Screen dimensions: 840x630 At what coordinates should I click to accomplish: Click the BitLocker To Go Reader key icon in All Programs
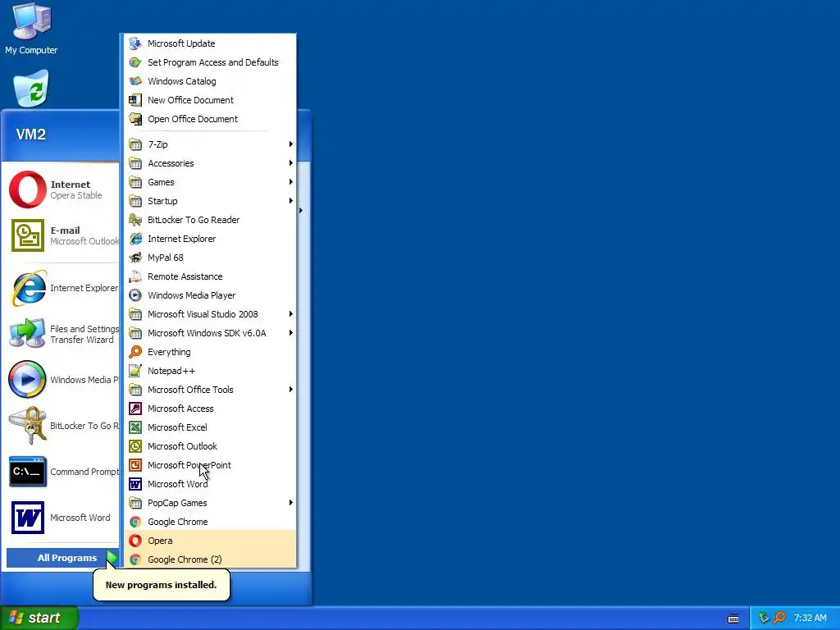135,220
